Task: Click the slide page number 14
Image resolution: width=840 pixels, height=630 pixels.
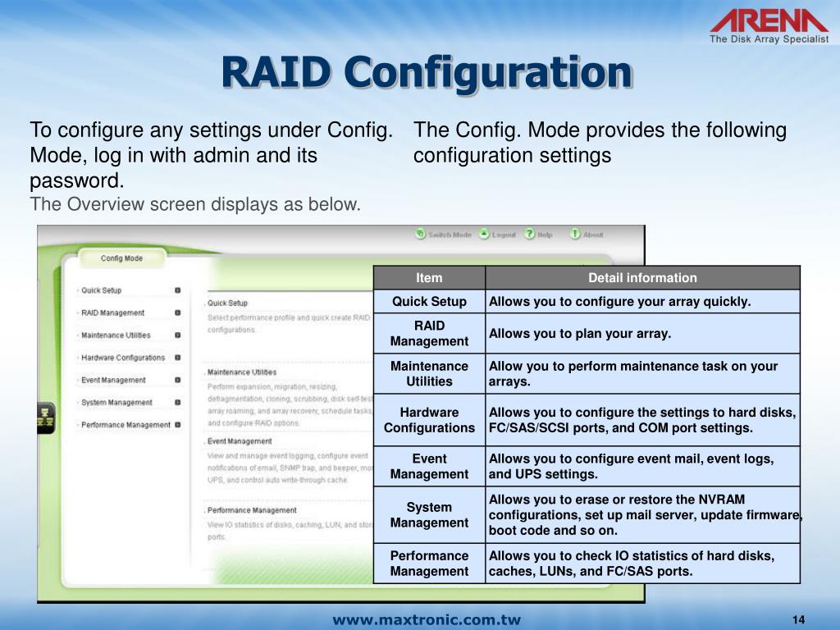Action: tap(798, 620)
